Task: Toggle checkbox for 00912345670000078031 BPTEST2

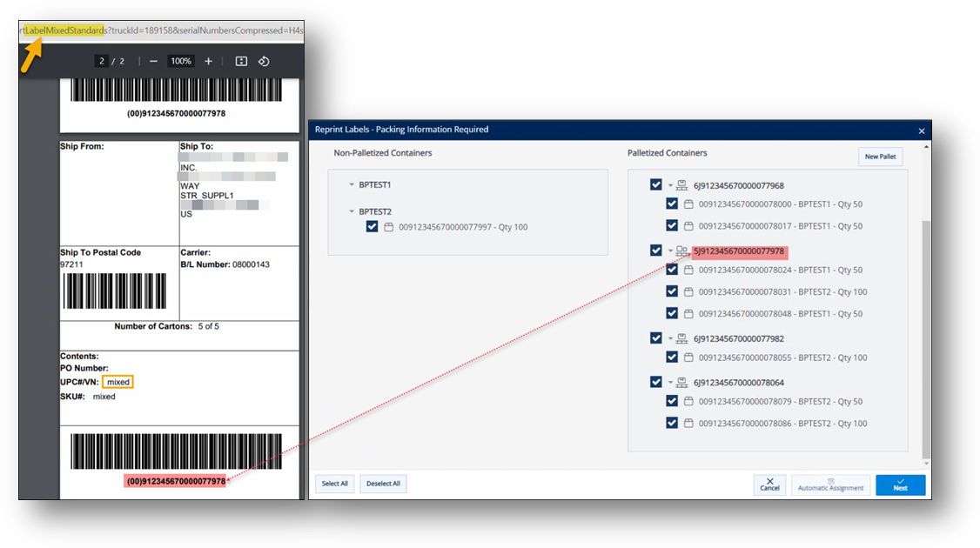Action: tap(671, 292)
